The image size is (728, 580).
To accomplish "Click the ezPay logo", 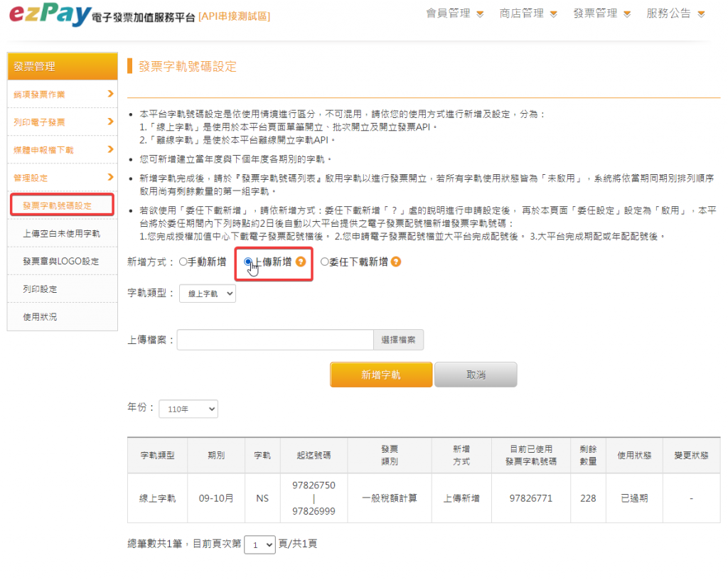I will [50, 15].
